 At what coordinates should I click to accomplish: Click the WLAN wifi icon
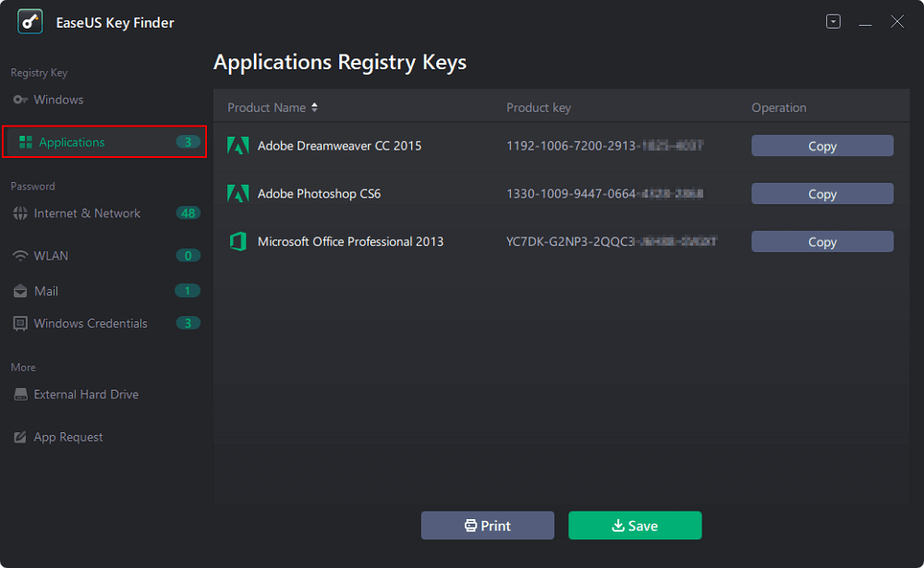20,256
